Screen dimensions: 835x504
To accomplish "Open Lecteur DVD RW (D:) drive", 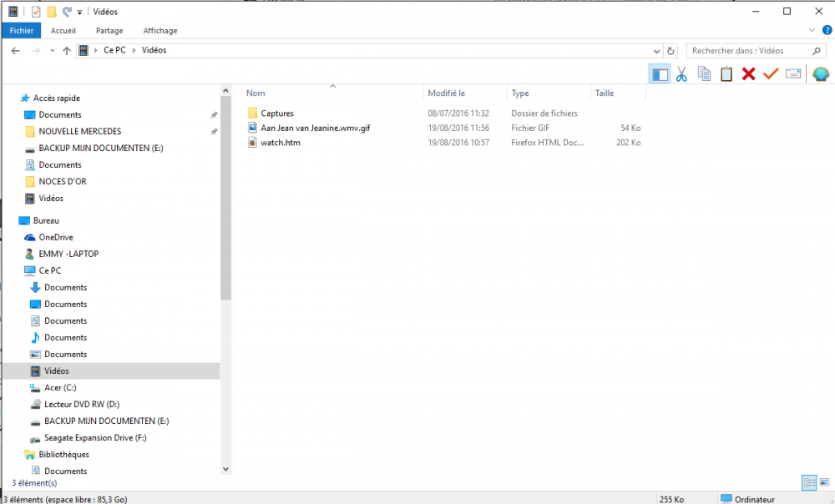I will pos(82,405).
